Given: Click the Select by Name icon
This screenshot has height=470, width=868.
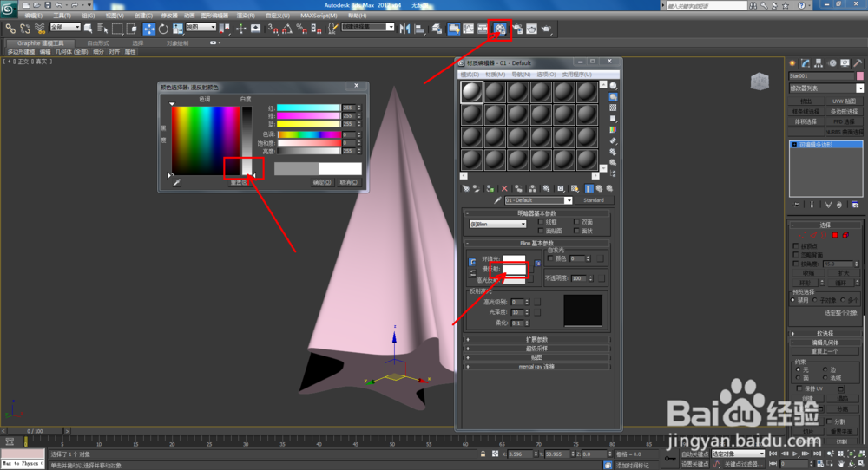Looking at the screenshot, I should [x=102, y=29].
